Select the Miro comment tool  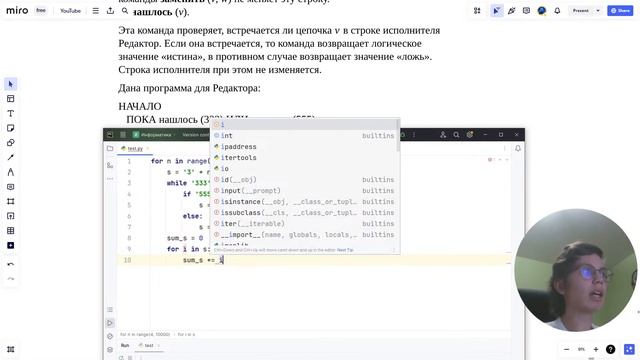click(x=11, y=187)
